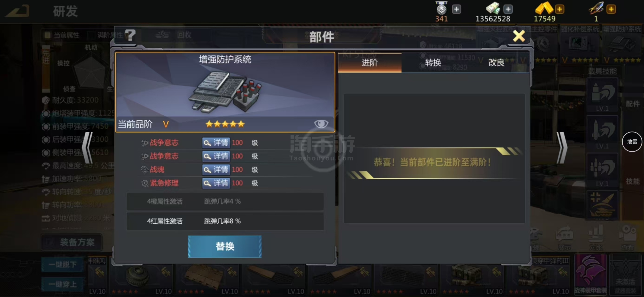644x297 pixels.
Task: Add rockets using the plus icon
Action: coord(611,9)
